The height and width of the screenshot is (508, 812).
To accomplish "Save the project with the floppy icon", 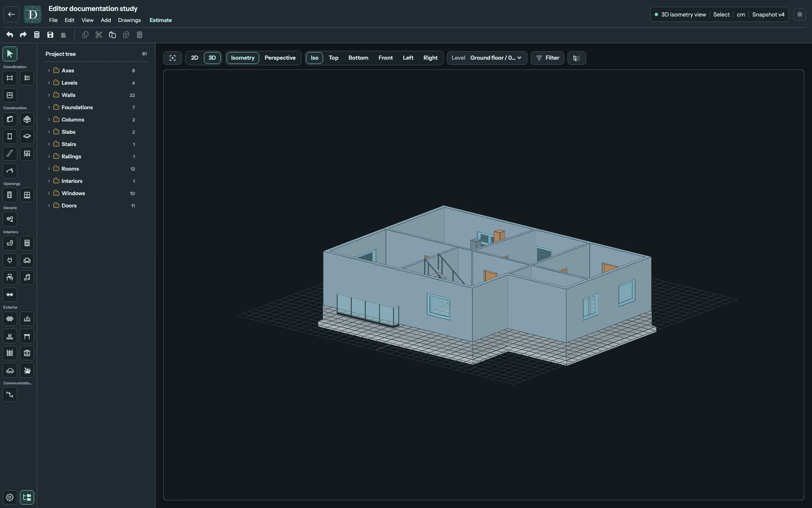I will [50, 35].
